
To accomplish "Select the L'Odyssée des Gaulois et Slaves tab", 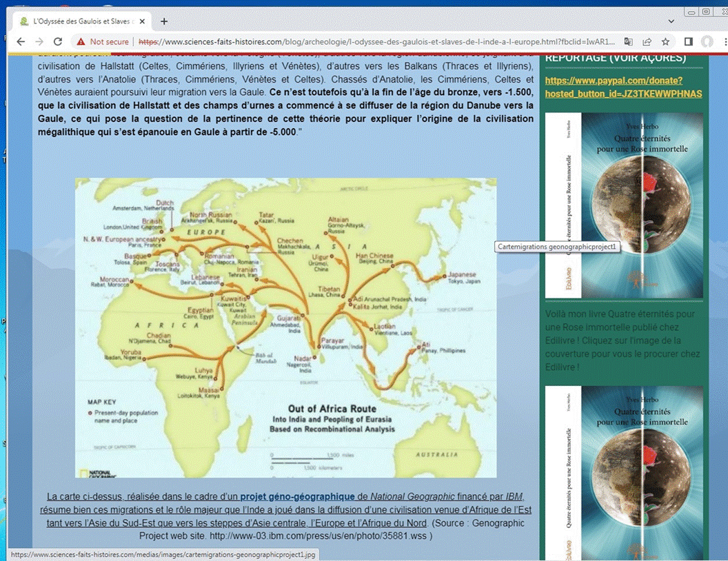I will point(82,21).
